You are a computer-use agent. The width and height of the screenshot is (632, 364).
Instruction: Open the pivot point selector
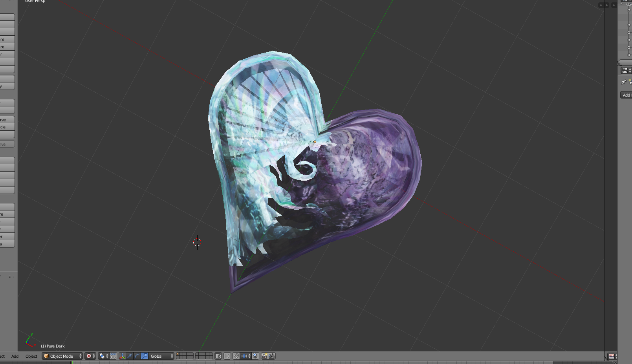[x=104, y=356]
